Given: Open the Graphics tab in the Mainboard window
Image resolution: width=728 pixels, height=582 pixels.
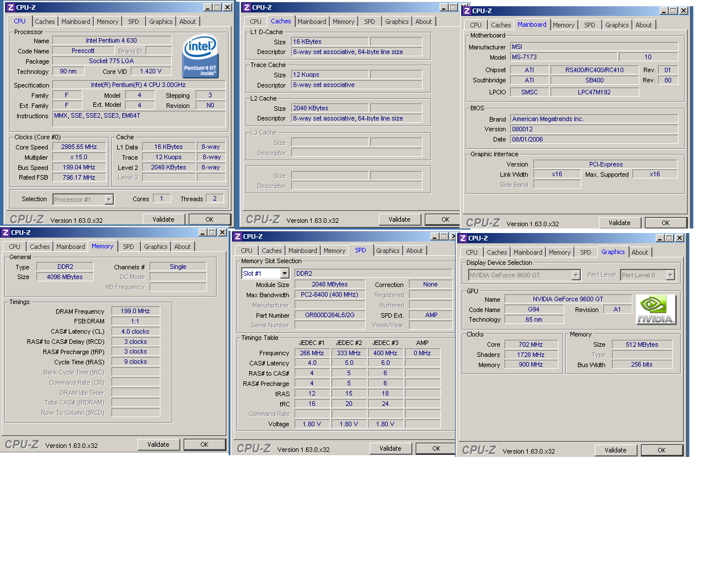Looking at the screenshot, I should [617, 24].
